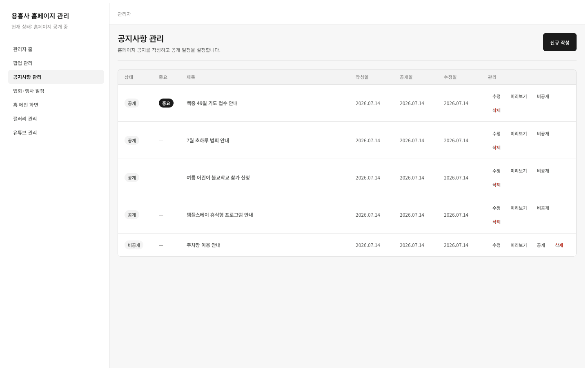Viewport: 588px width, 368px height.
Task: Open the 템플스테이 휴식형 프로그램 안내 title
Action: coord(220,215)
